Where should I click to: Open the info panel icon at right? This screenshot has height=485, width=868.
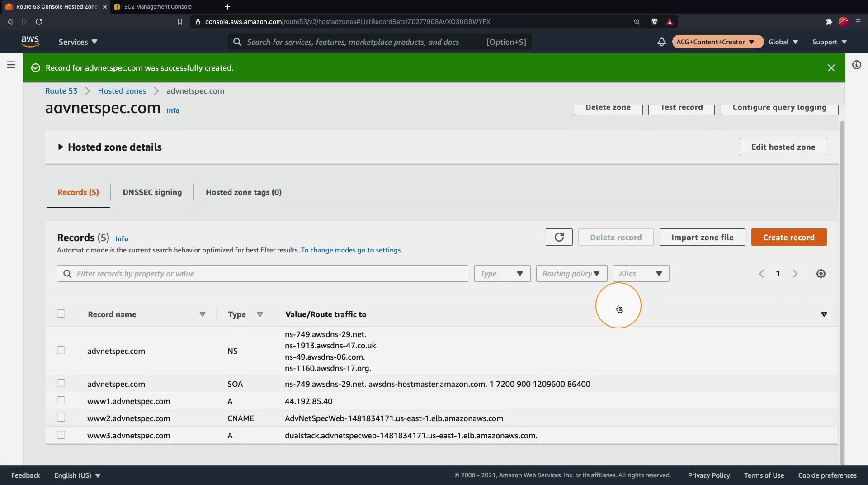[856, 65]
